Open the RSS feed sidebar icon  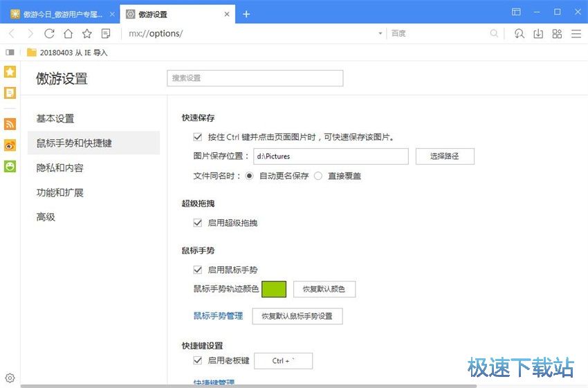pos(10,124)
